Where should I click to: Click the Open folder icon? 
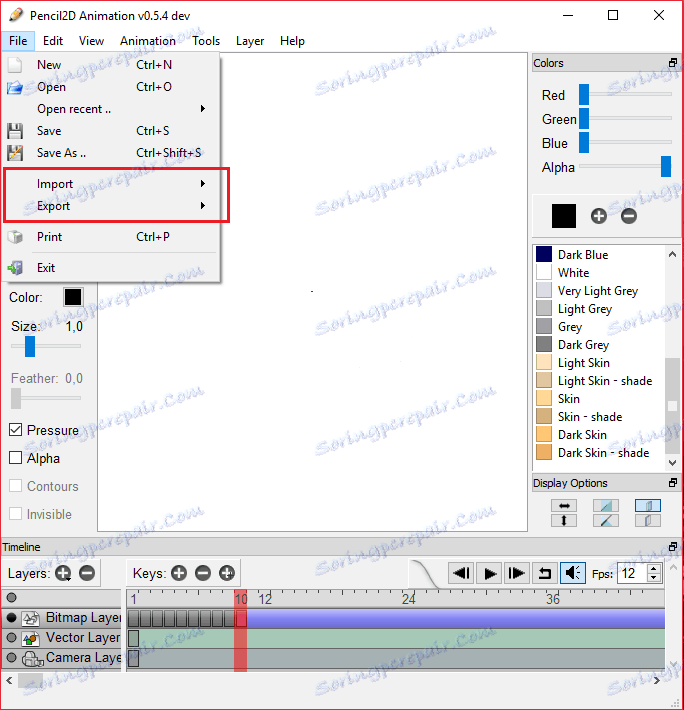[x=15, y=87]
